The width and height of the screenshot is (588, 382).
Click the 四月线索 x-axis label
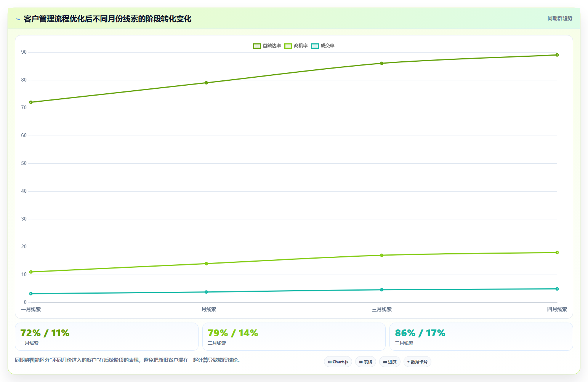point(557,309)
